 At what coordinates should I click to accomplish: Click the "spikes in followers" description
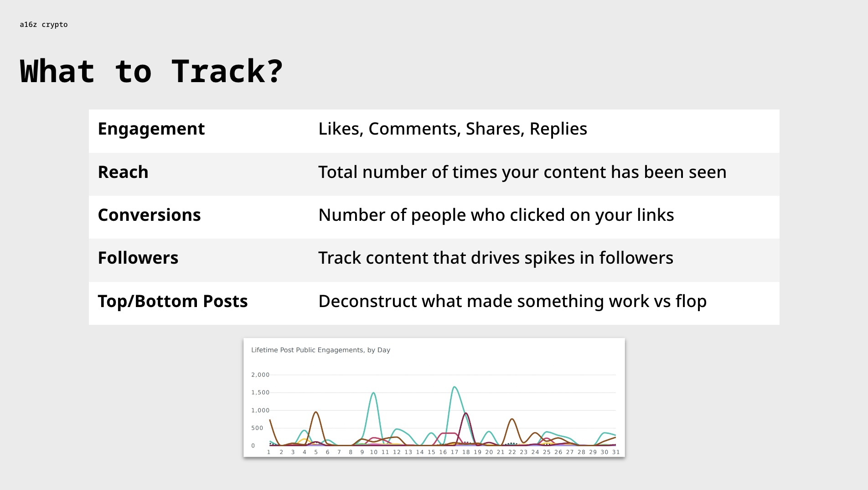tap(496, 258)
